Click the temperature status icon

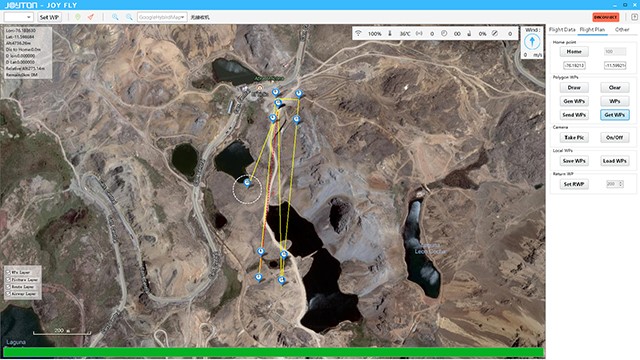point(390,33)
